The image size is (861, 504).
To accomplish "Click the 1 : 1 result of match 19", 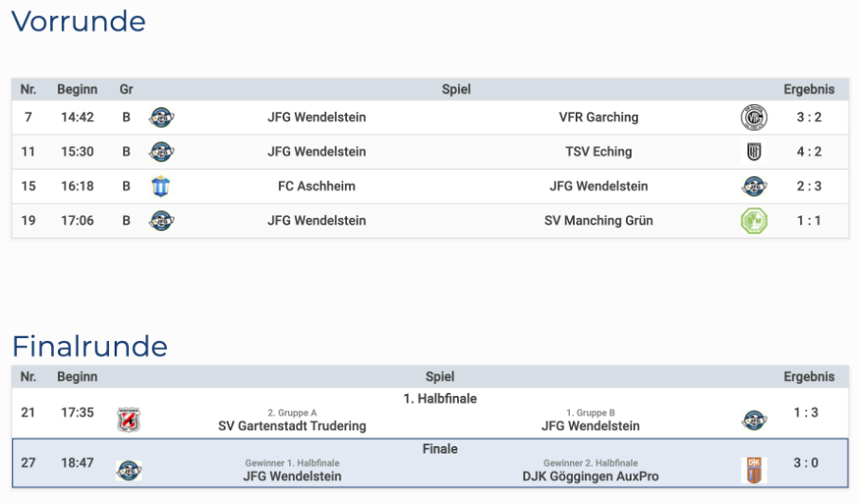I will coord(809,221).
